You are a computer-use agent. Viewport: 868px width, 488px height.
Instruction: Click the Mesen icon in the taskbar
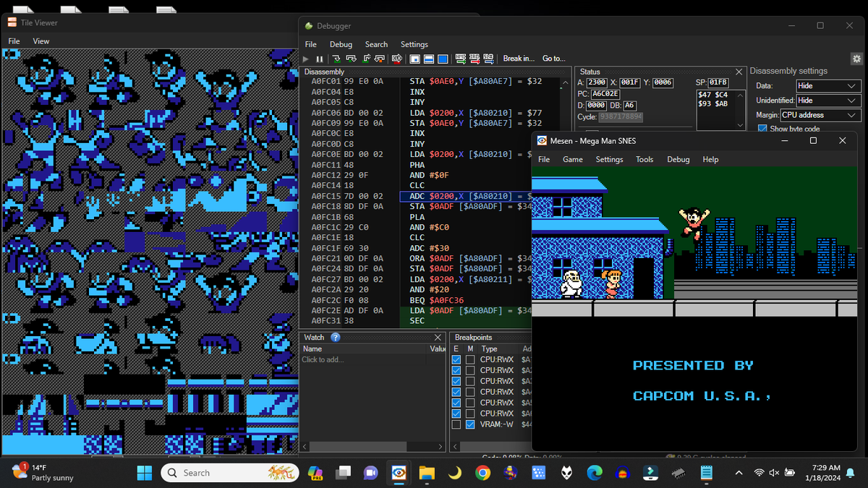[399, 473]
